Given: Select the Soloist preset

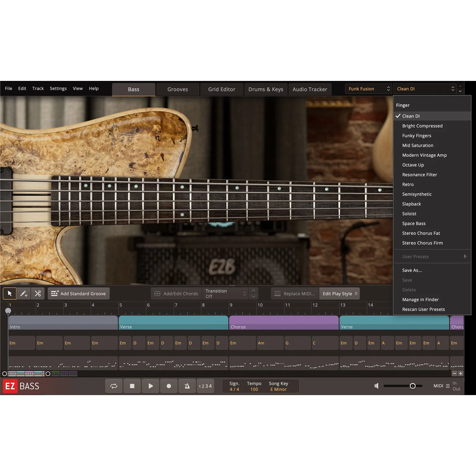Looking at the screenshot, I should pos(432,214).
